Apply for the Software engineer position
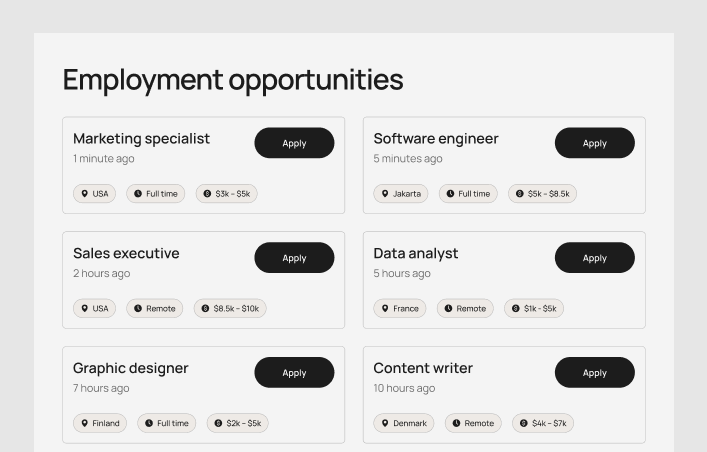Screen dimensions: 707x452 click(594, 143)
